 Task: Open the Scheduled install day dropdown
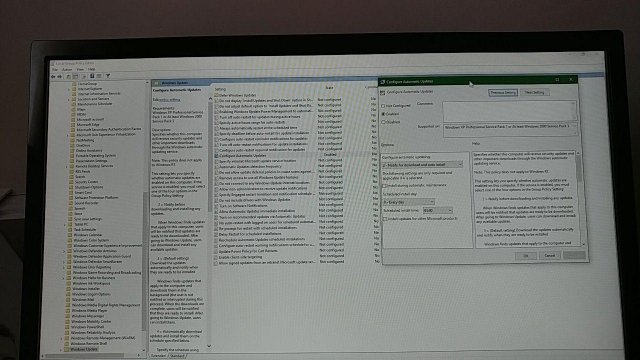point(409,202)
